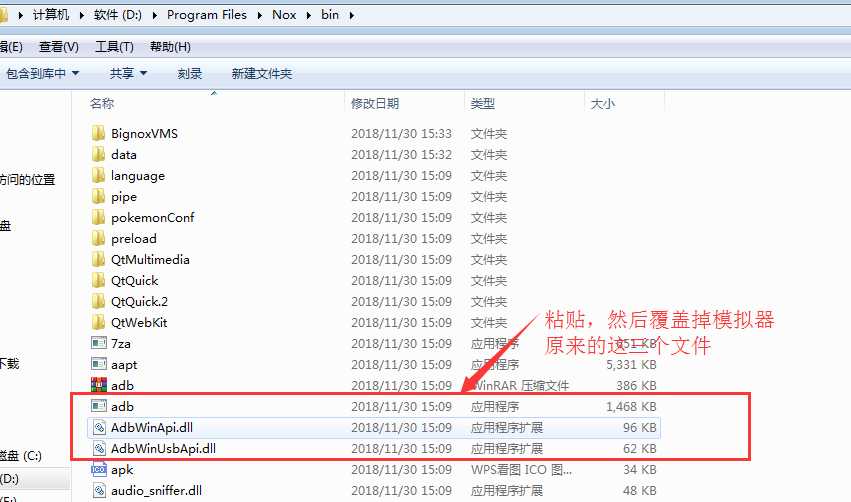The width and height of the screenshot is (851, 502).
Task: Open the 帮助(H) menu
Action: click(x=170, y=47)
